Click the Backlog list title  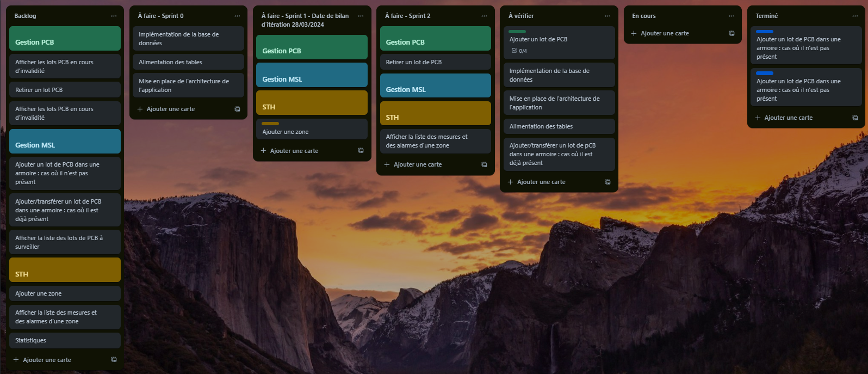[26, 16]
